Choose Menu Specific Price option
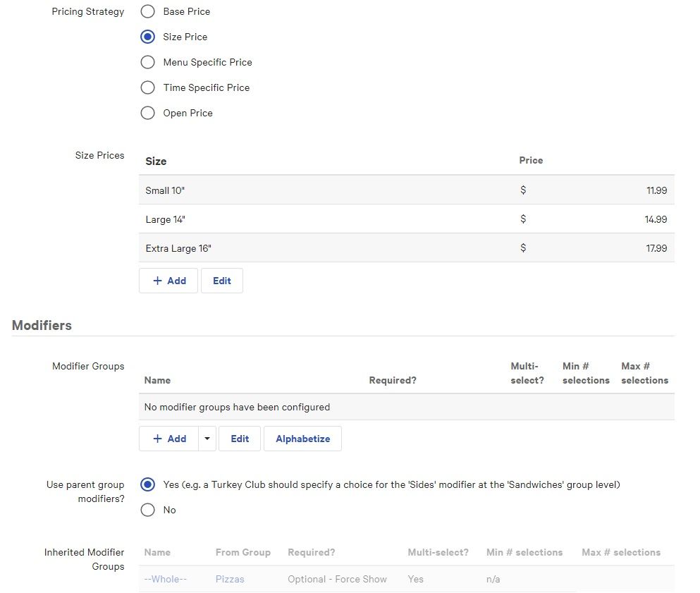 (x=147, y=63)
